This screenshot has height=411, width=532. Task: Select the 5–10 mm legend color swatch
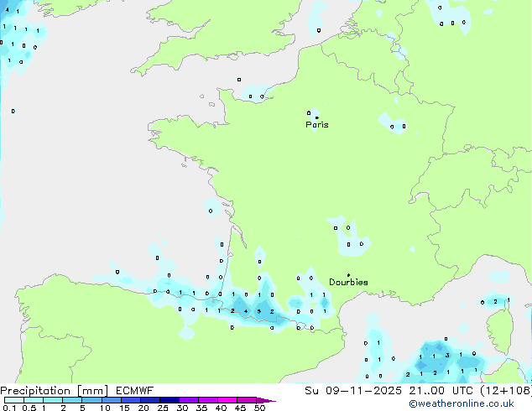pyautogui.click(x=92, y=400)
